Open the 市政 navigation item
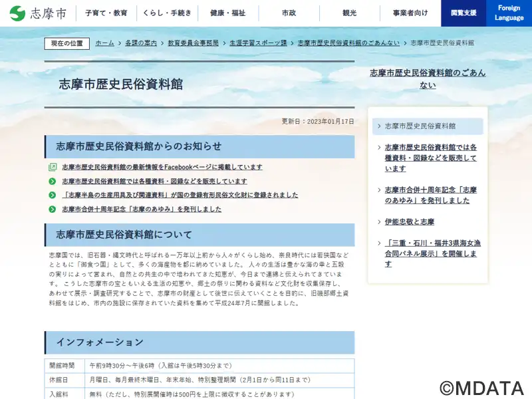 click(x=289, y=13)
